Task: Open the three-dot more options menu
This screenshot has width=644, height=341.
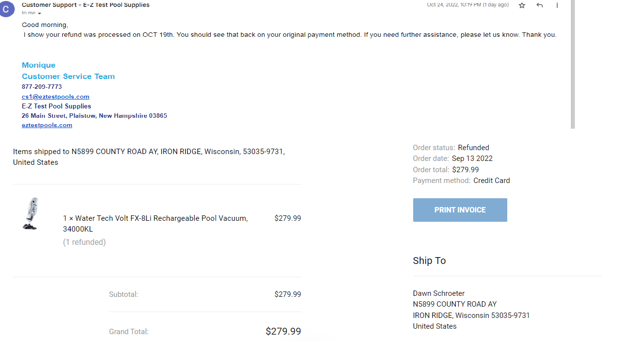Action: point(557,5)
